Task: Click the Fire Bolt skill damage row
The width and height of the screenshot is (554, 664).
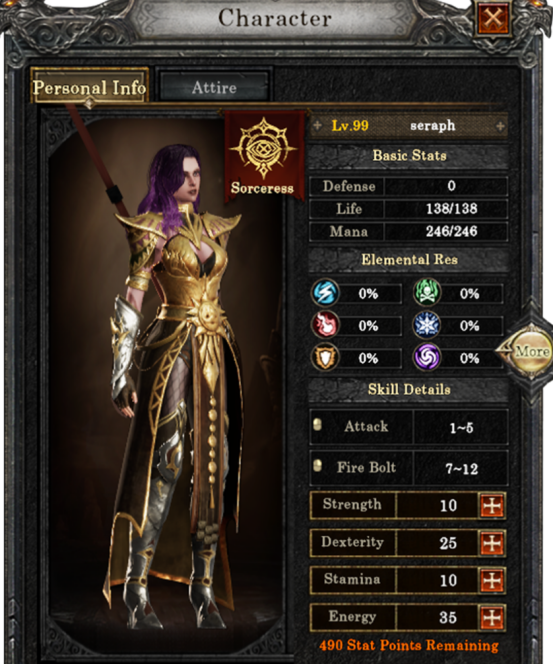Action: 409,468
